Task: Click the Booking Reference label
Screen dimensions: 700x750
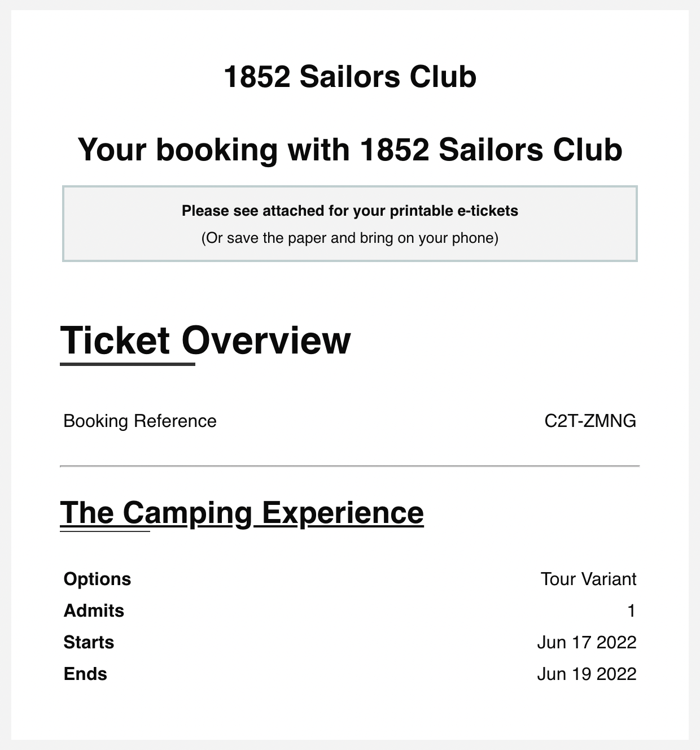Action: pos(140,421)
